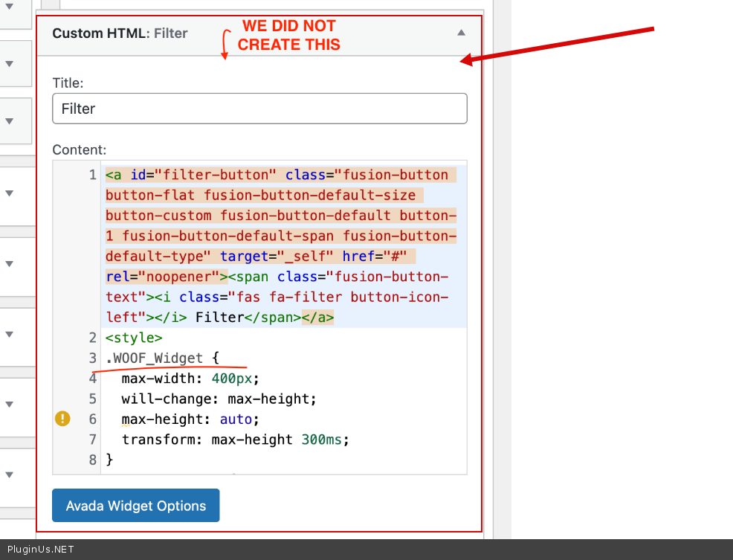Focus the Title input containing Filter
Image resolution: width=733 pixels, height=560 pixels.
259,109
